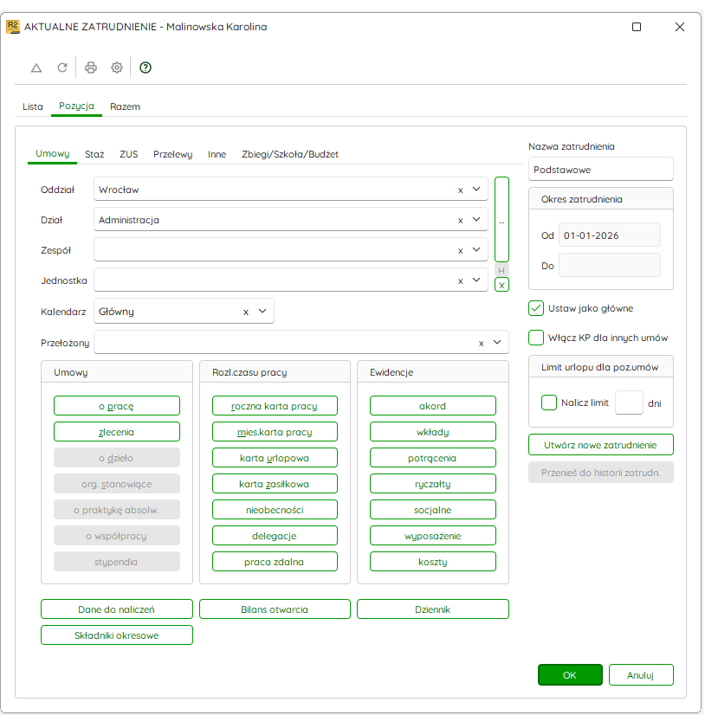Toggle the Ustaw jako główne checkbox
The image size is (718, 728).
pyautogui.click(x=536, y=308)
